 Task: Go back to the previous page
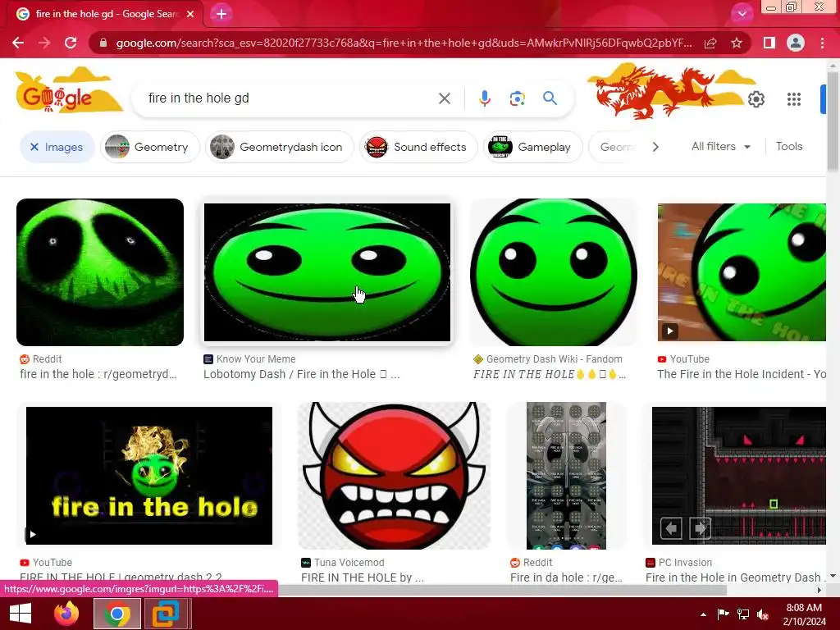click(x=18, y=43)
